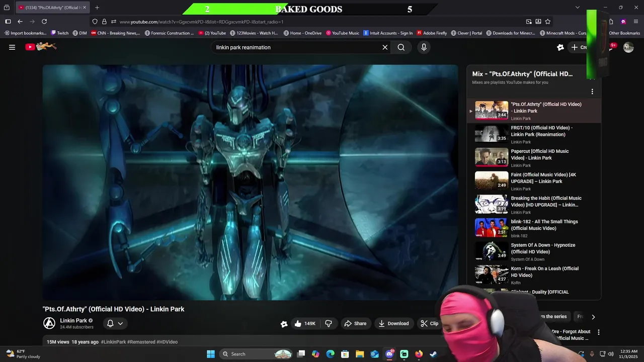
Task: Open Steam from taskbar
Action: point(433,354)
